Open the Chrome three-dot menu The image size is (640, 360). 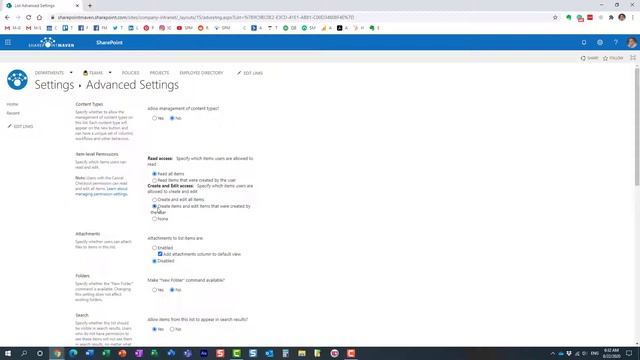[x=633, y=18]
